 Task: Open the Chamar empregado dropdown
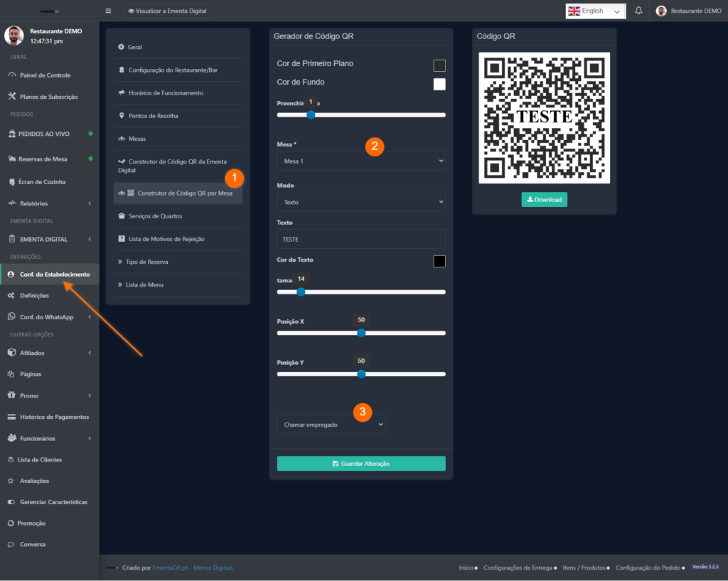(x=331, y=425)
